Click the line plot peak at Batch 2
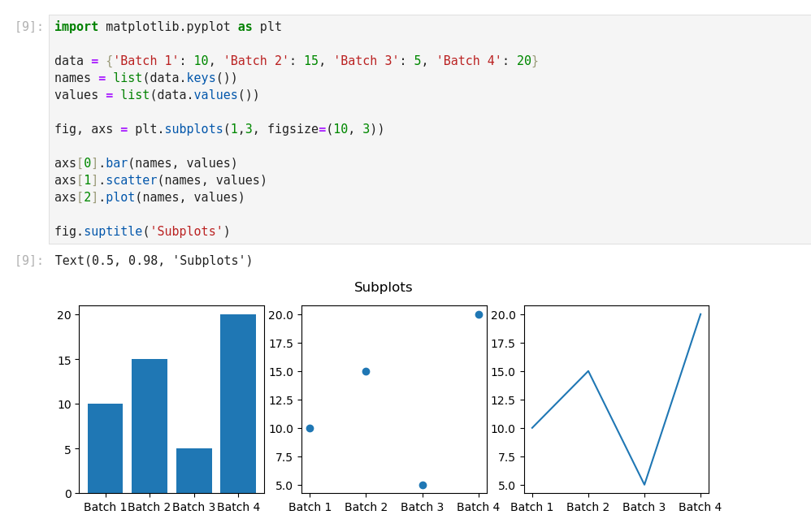The width and height of the screenshot is (811, 532). click(x=588, y=371)
